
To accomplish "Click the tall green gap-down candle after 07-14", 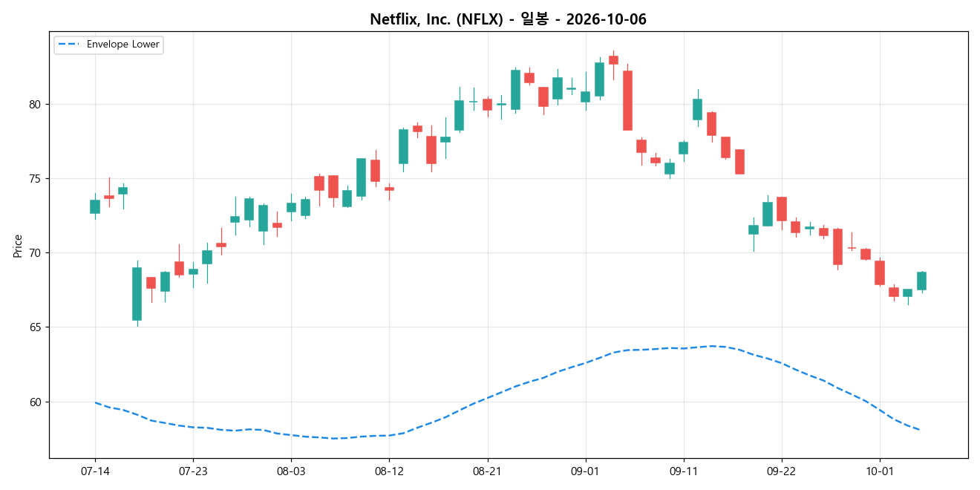I will [137, 294].
